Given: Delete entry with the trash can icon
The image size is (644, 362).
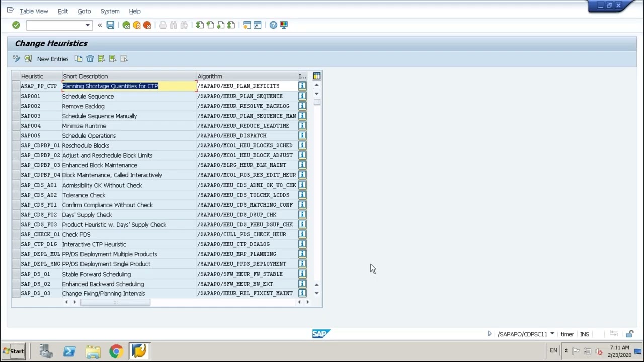Looking at the screenshot, I should point(90,59).
